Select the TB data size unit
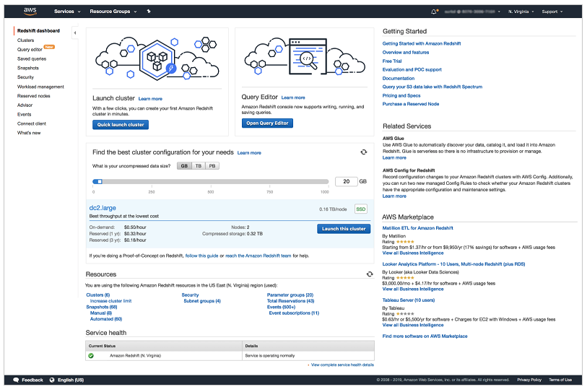The height and width of the screenshot is (392, 587). 199,166
